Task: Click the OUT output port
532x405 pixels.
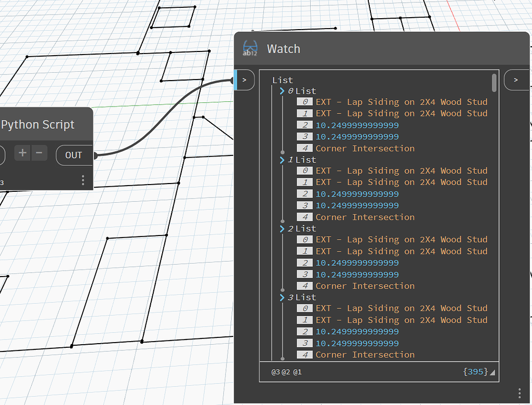Action: tap(73, 154)
